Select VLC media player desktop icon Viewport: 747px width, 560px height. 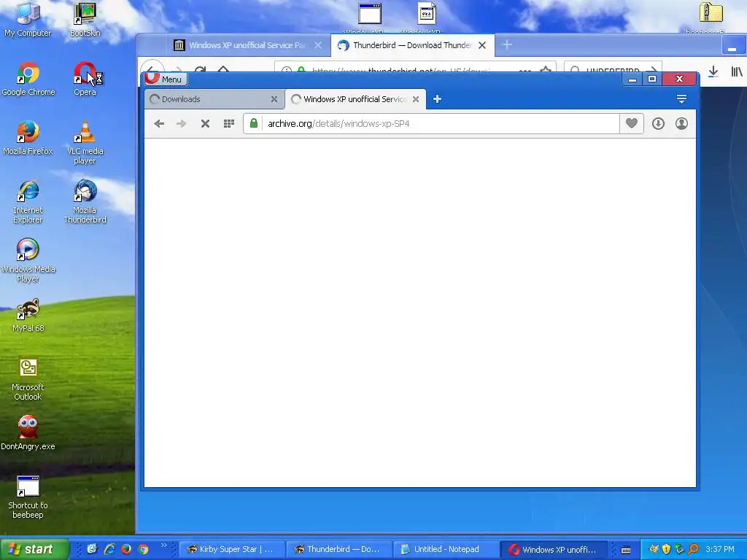click(x=85, y=143)
